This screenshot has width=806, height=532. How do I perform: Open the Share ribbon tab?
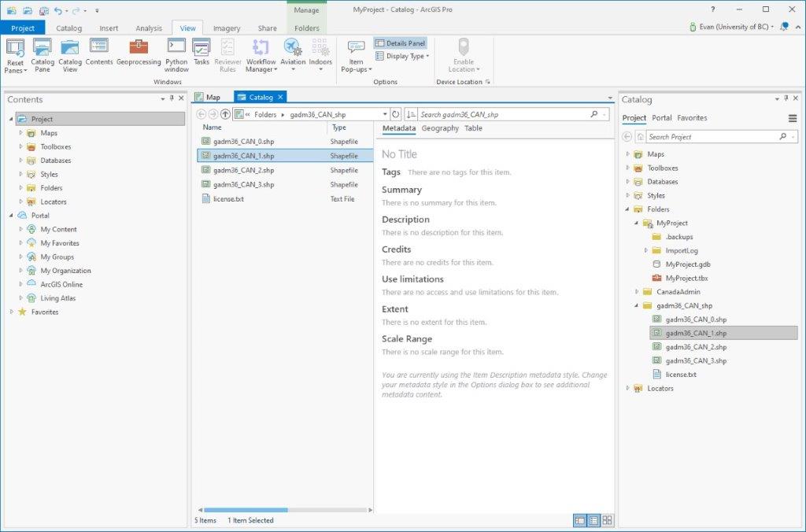click(268, 28)
